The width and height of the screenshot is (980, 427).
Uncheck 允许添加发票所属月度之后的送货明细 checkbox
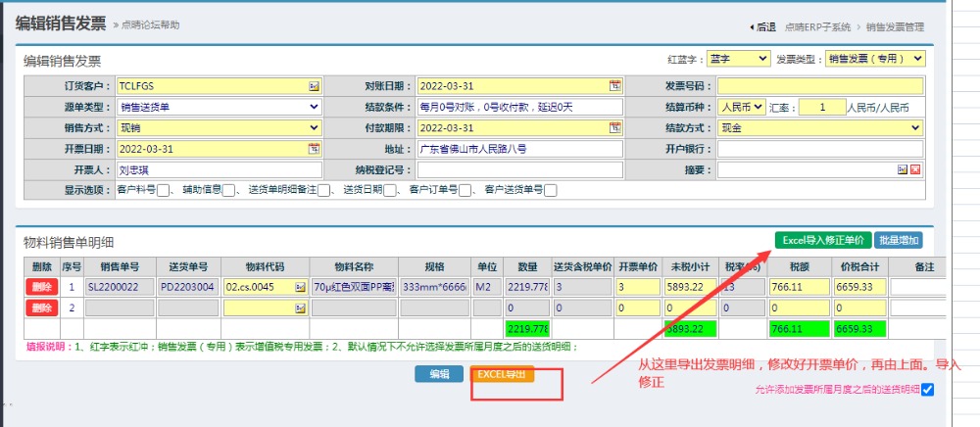(928, 390)
